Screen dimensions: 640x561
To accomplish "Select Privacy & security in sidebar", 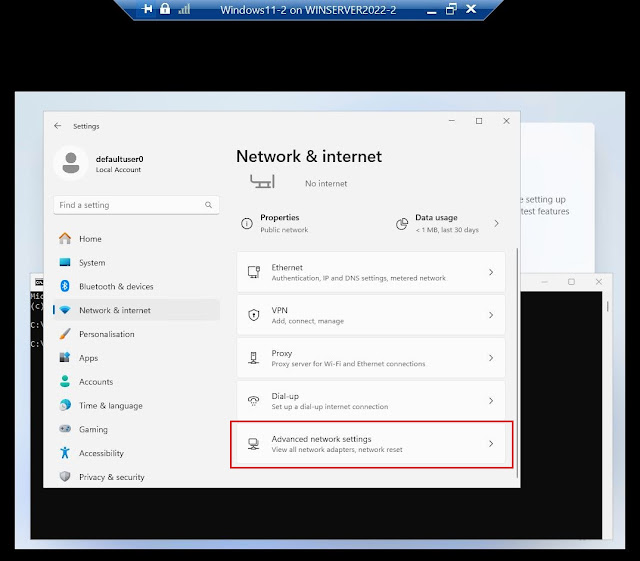I will [x=136, y=476].
